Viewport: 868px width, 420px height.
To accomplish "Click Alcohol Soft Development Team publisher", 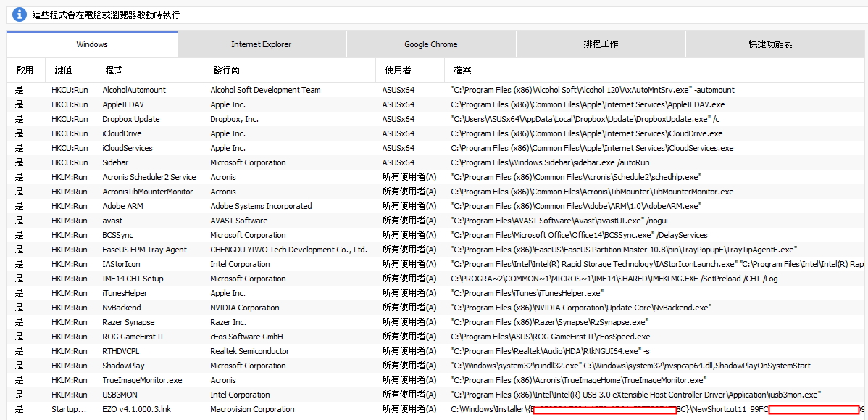I will tap(266, 90).
